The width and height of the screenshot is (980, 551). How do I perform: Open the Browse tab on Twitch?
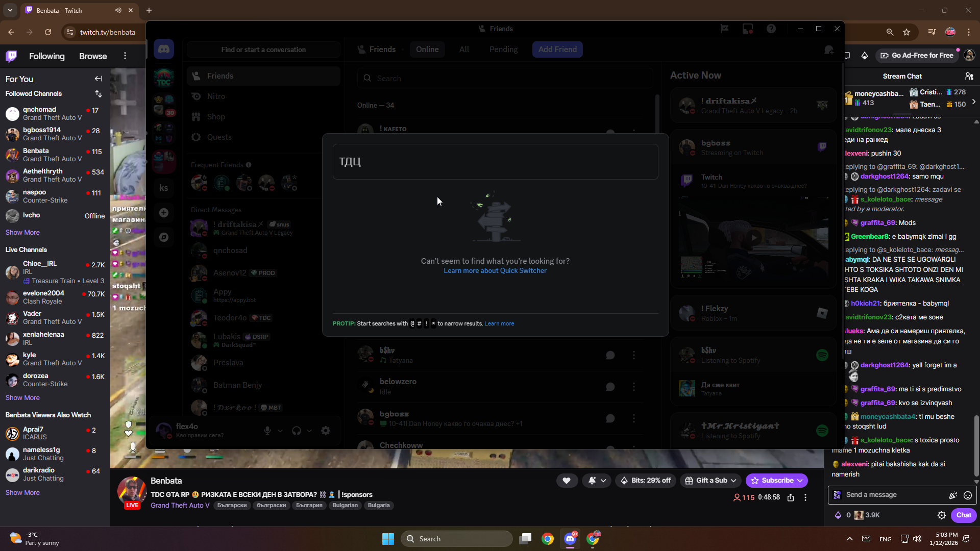pyautogui.click(x=93, y=56)
